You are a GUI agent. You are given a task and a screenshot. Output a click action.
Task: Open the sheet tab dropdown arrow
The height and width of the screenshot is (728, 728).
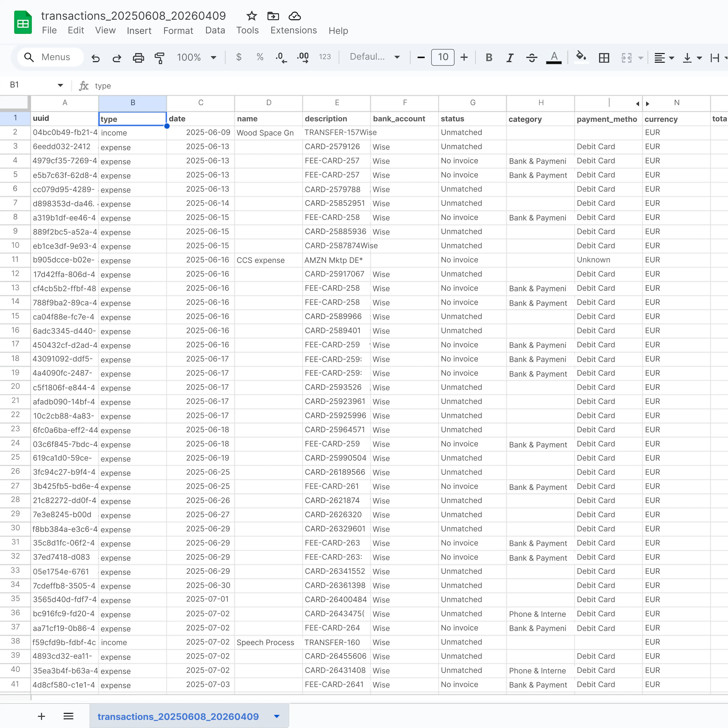tap(277, 716)
